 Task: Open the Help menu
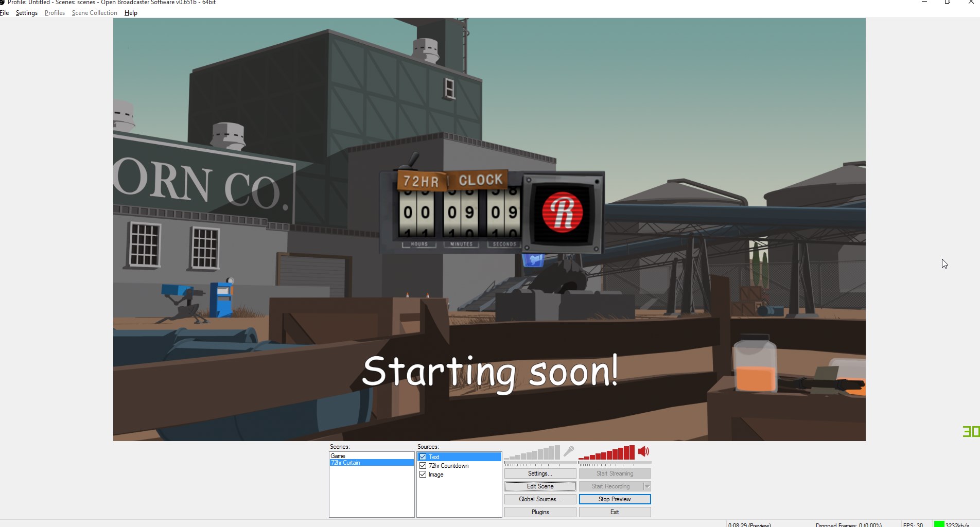click(x=131, y=13)
